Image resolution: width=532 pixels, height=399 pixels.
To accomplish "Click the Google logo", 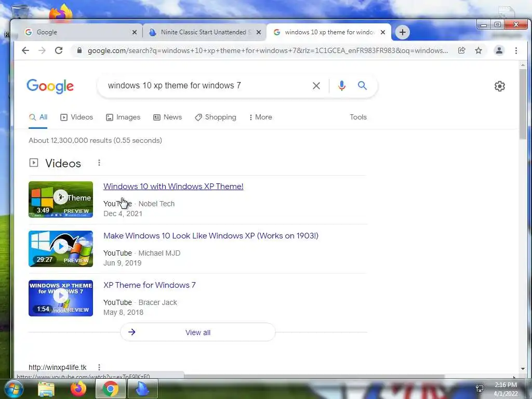I will coord(50,86).
